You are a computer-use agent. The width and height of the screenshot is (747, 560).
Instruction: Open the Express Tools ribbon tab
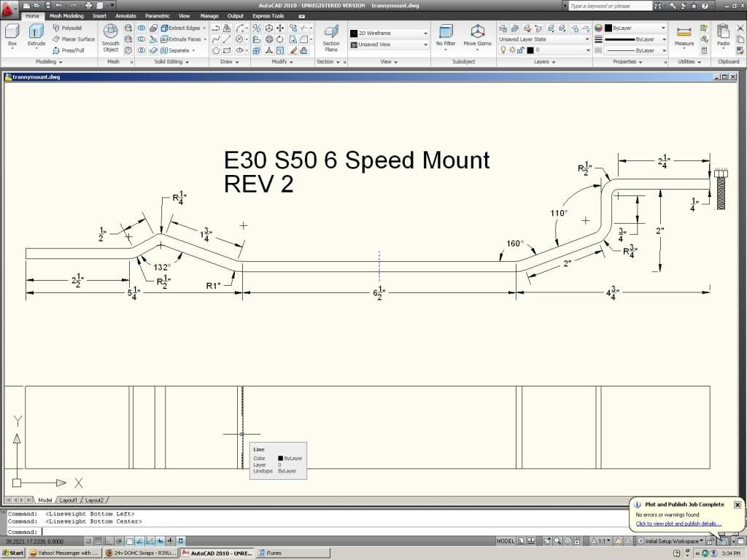[268, 16]
